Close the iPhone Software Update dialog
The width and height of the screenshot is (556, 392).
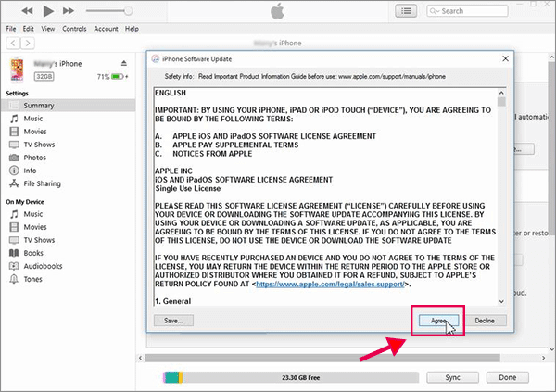[x=506, y=58]
